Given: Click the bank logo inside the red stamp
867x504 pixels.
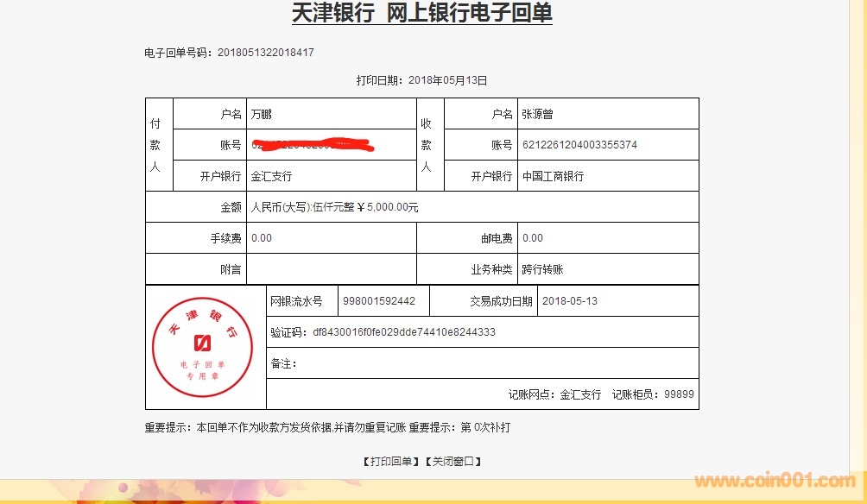Looking at the screenshot, I should (202, 343).
